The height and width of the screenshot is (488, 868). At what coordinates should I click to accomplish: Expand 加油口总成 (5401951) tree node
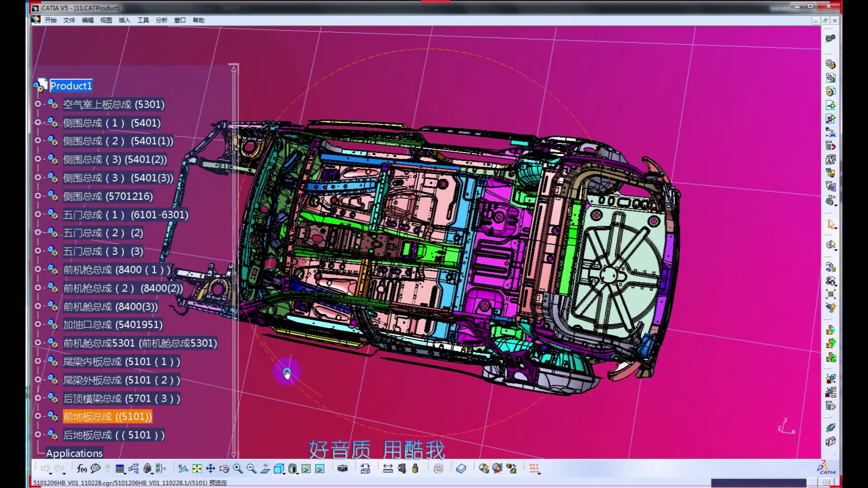click(38, 324)
